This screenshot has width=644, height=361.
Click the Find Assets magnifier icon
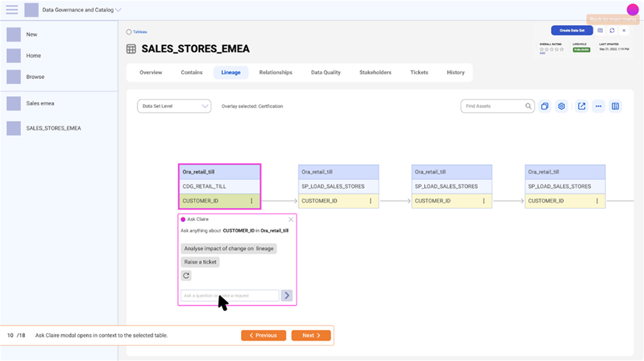tap(528, 106)
